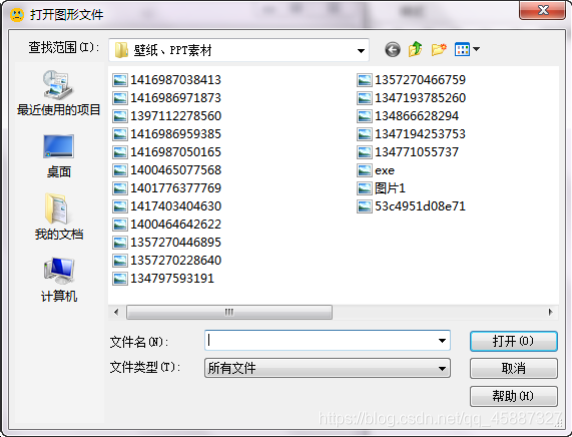The width and height of the screenshot is (572, 437).
Task: Click the scrollbar left arrow
Action: [116, 312]
